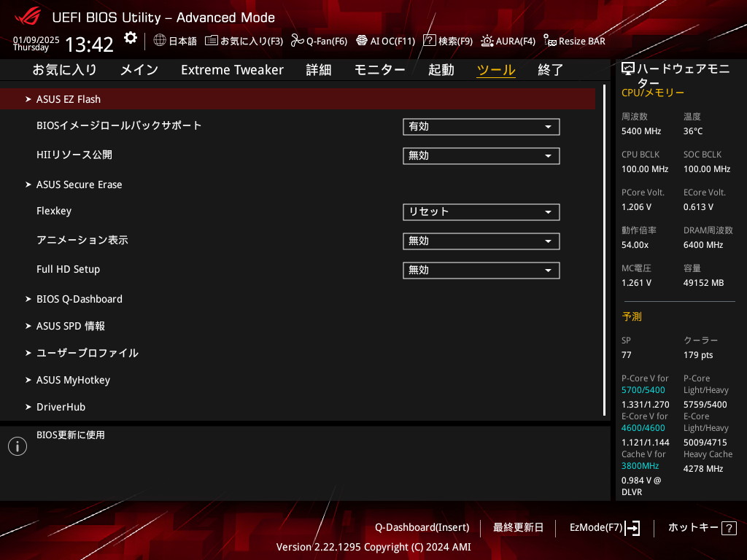Open お気に入り(F3) favorites icon in toolbar
This screenshot has height=560, width=747.
pyautogui.click(x=212, y=41)
